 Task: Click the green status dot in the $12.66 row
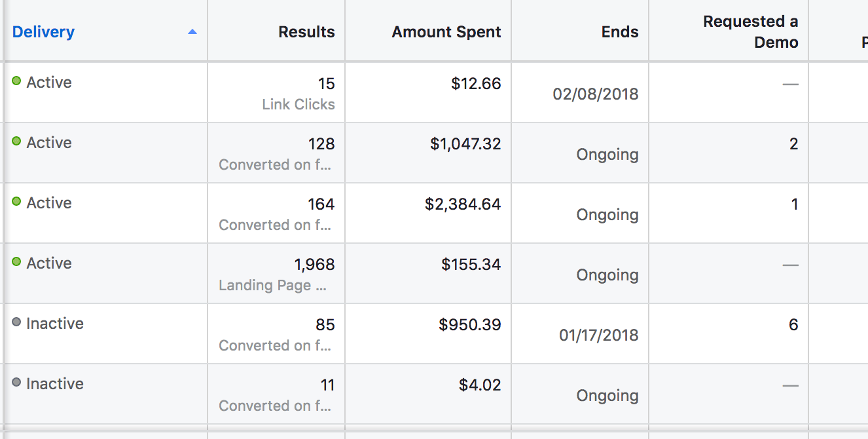(x=16, y=81)
